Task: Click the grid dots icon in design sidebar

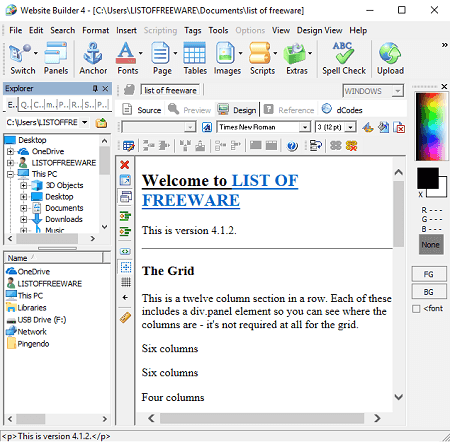Action: (x=126, y=282)
